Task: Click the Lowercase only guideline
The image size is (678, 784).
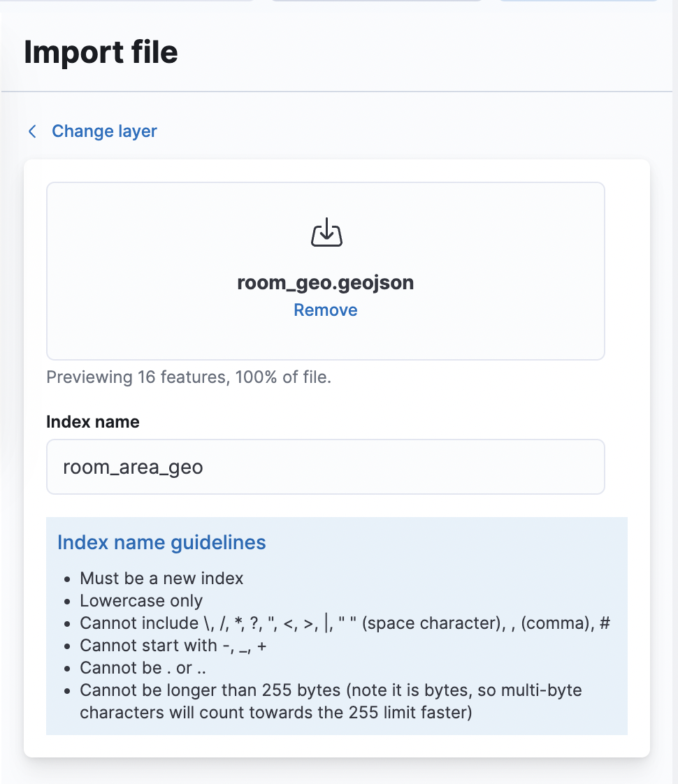Action: [141, 601]
